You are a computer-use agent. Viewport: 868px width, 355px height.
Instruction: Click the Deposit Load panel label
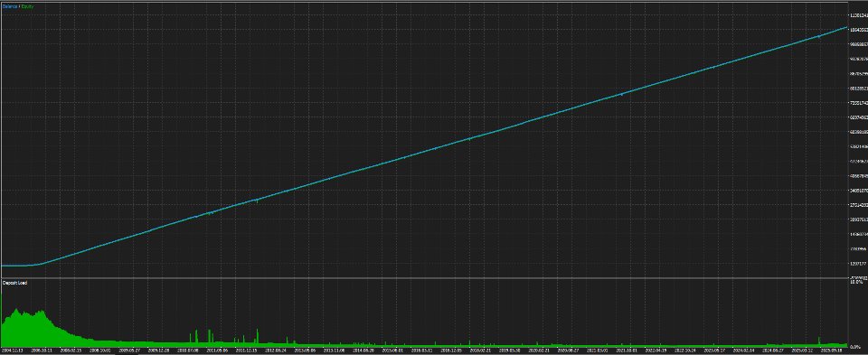point(15,283)
